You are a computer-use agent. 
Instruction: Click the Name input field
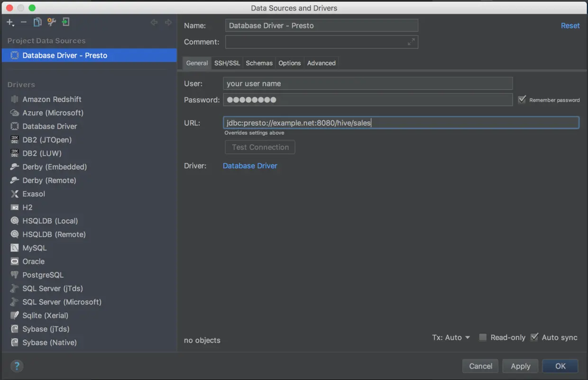click(322, 26)
